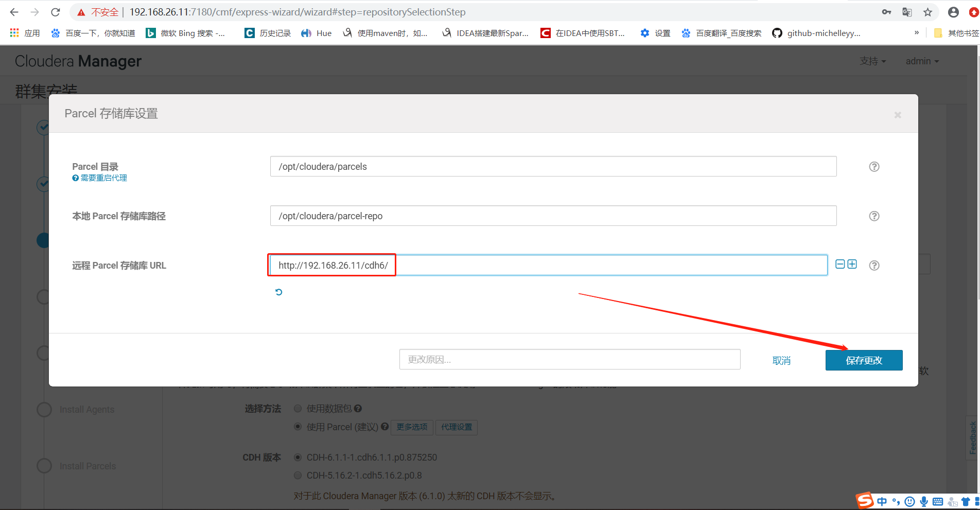Open the 百度翻译 bookmark
Viewport: 980px width, 510px height.
(x=721, y=33)
